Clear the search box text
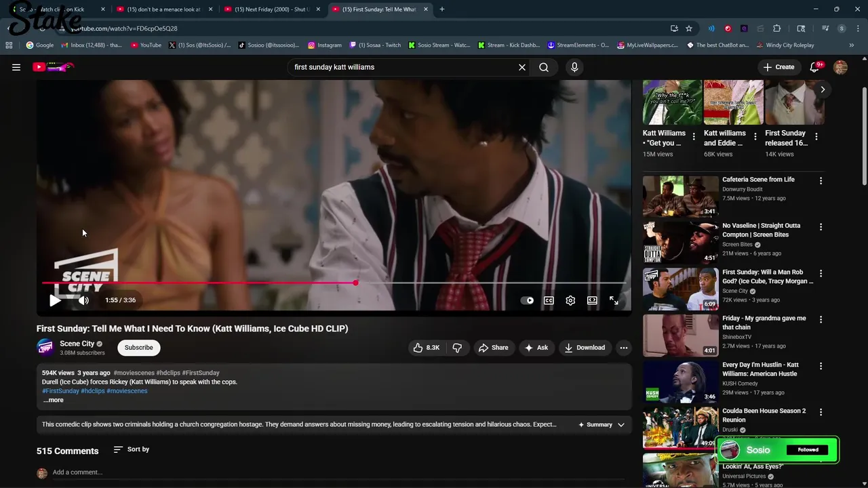Image resolution: width=868 pixels, height=488 pixels. coord(522,67)
